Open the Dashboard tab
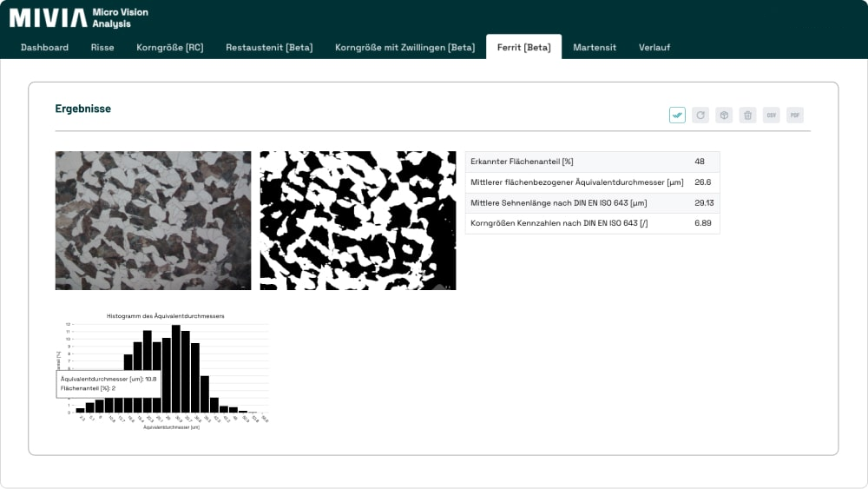The height and width of the screenshot is (489, 868). click(44, 47)
